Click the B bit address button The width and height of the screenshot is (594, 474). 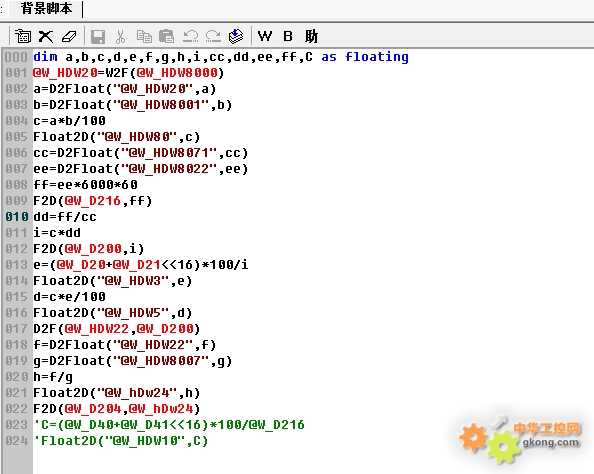tap(288, 36)
